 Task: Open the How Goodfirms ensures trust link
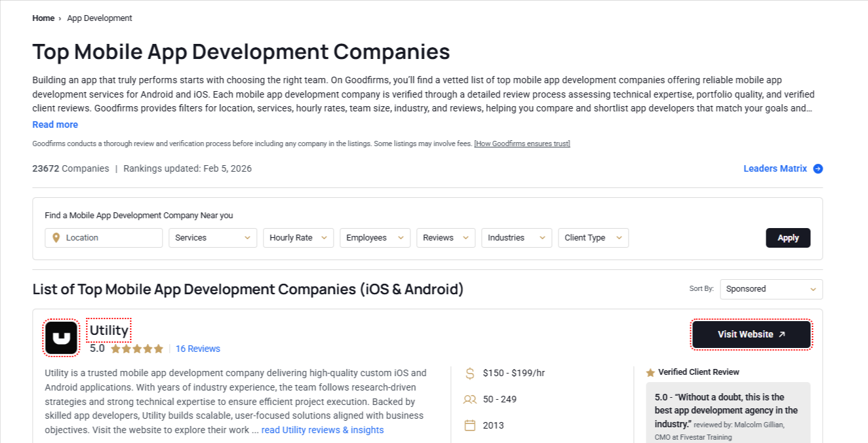pyautogui.click(x=522, y=144)
